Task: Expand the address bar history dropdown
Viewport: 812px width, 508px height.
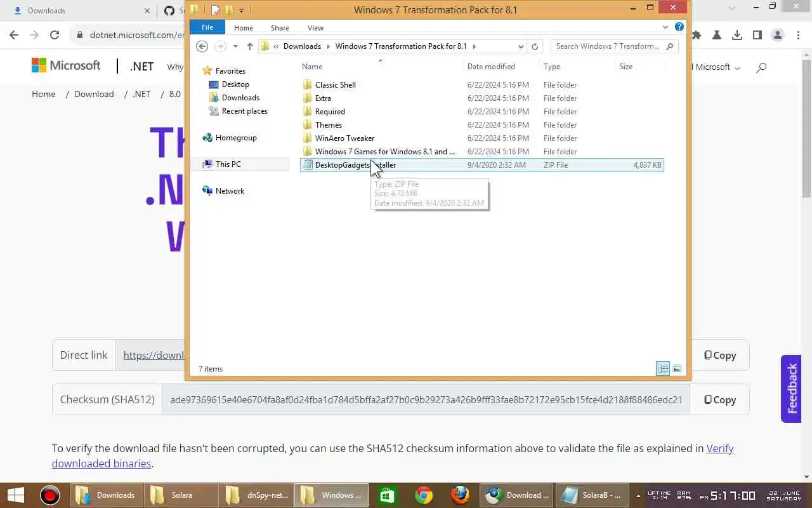Action: click(x=521, y=46)
